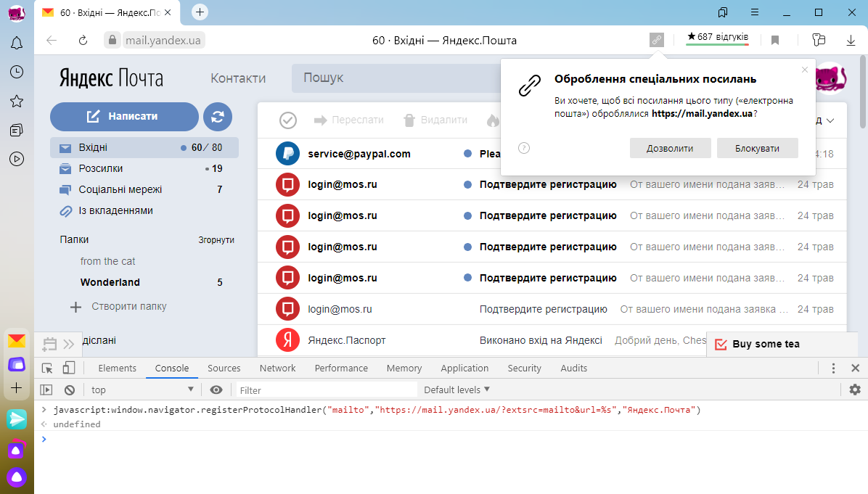Click the help question mark in popup
This screenshot has width=868, height=494.
click(x=524, y=148)
